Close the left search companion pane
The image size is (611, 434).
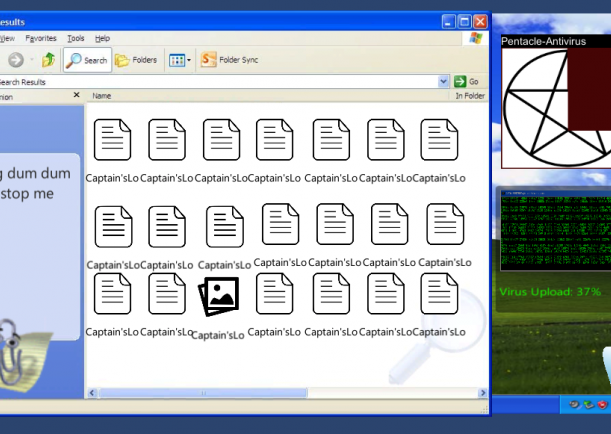76,96
